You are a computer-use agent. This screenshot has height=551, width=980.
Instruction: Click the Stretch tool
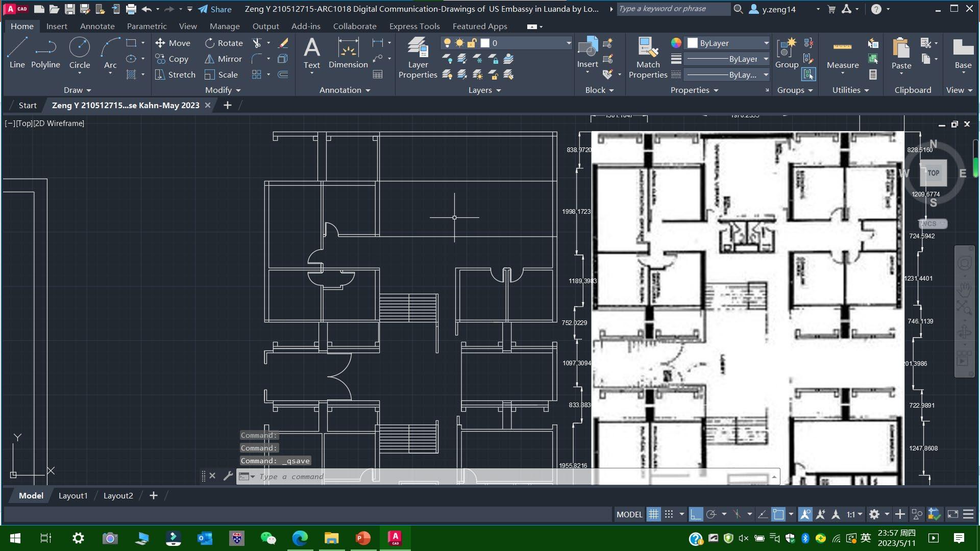click(175, 74)
